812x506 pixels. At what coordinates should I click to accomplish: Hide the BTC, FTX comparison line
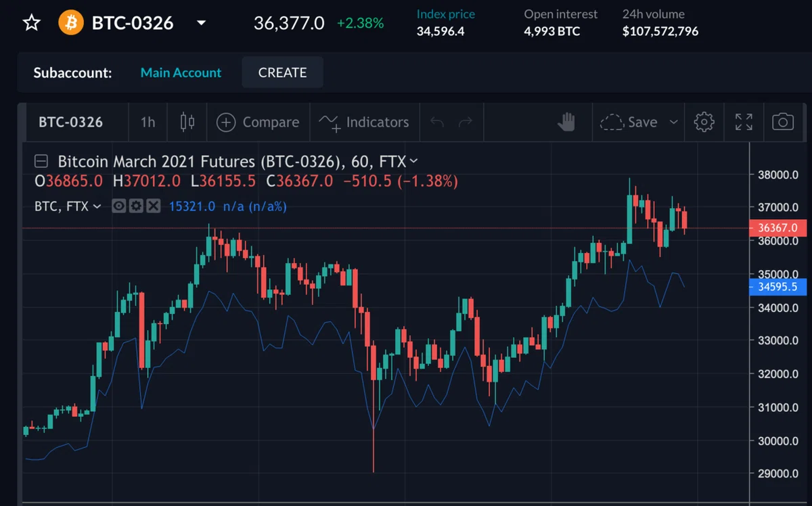coord(119,206)
